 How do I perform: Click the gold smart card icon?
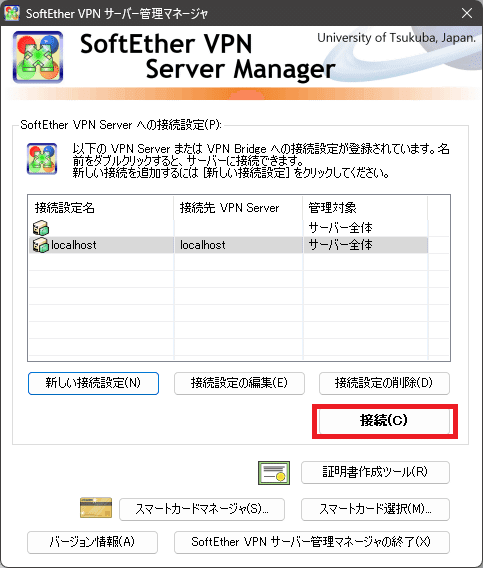click(96, 508)
